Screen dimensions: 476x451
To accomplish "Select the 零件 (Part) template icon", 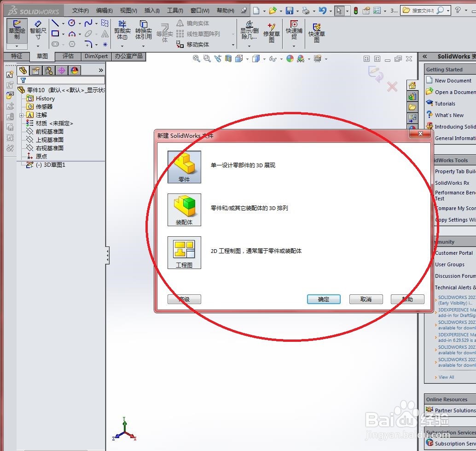I will click(x=184, y=167).
